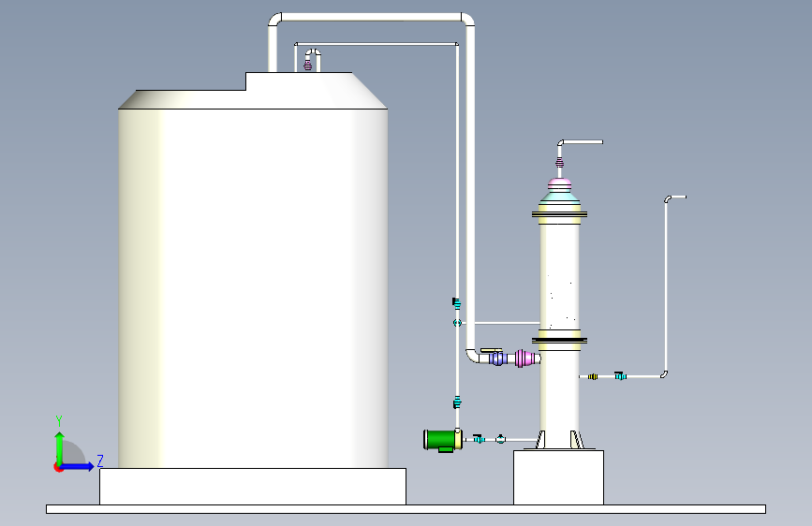This screenshot has height=526, width=812.
Task: Select the blue ball valve with yellow handle
Action: coord(497,358)
